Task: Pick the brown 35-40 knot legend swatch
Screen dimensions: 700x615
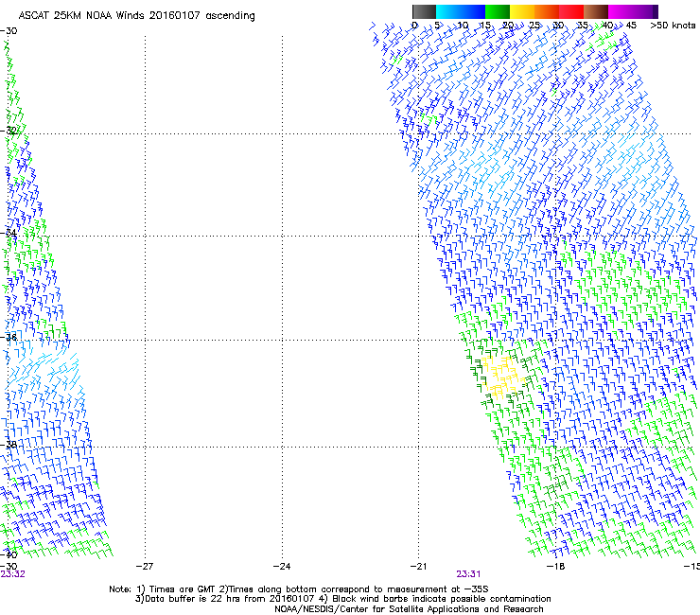Action: [x=596, y=11]
